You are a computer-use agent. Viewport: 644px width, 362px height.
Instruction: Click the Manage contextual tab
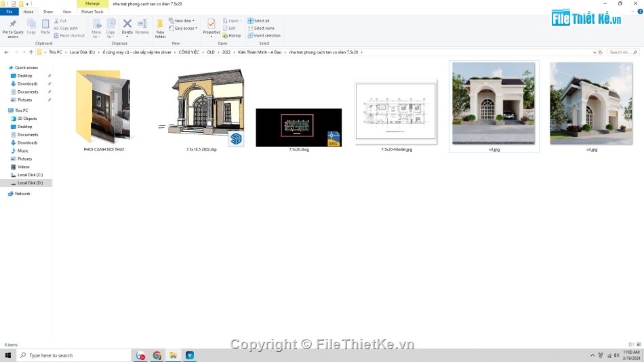(x=92, y=3)
